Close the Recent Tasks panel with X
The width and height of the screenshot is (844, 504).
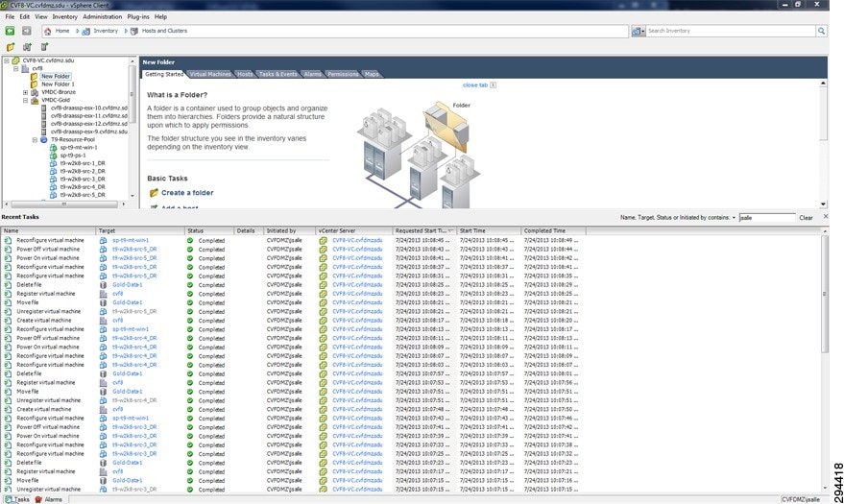tap(826, 216)
